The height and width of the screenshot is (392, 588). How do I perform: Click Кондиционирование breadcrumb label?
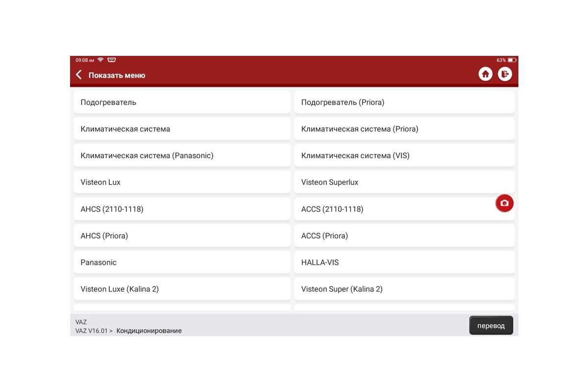(x=149, y=331)
